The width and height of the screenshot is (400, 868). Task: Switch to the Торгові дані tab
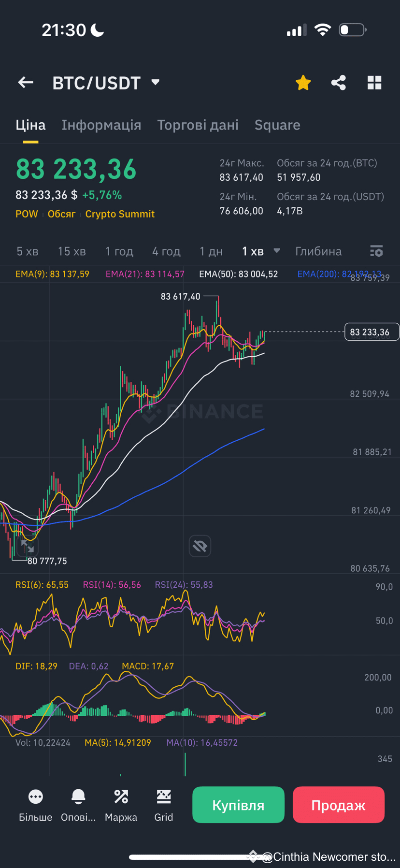click(198, 125)
